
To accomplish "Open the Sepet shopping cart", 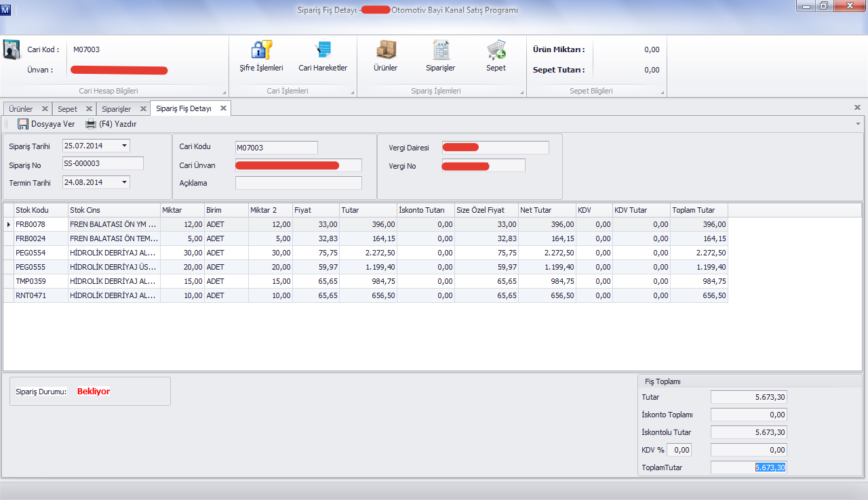I will [496, 51].
